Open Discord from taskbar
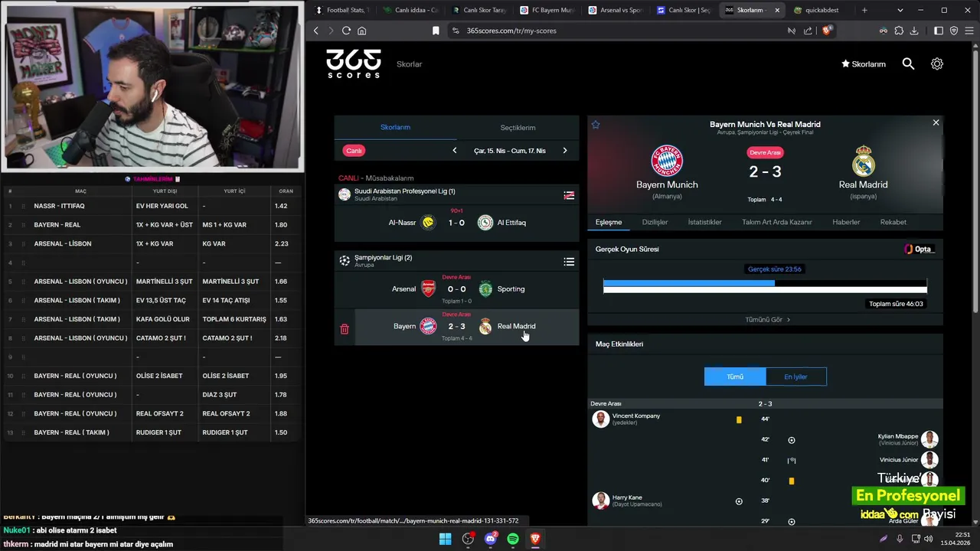Image resolution: width=980 pixels, height=551 pixels. (x=491, y=539)
